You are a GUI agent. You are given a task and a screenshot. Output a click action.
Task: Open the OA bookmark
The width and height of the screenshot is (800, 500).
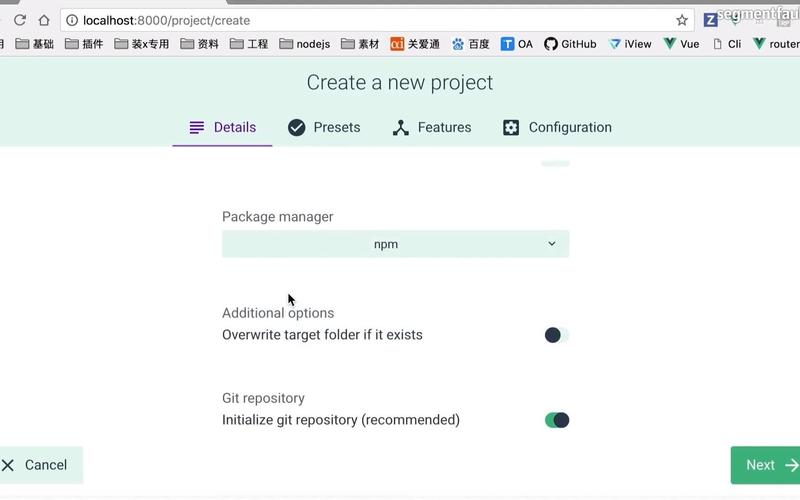[516, 44]
